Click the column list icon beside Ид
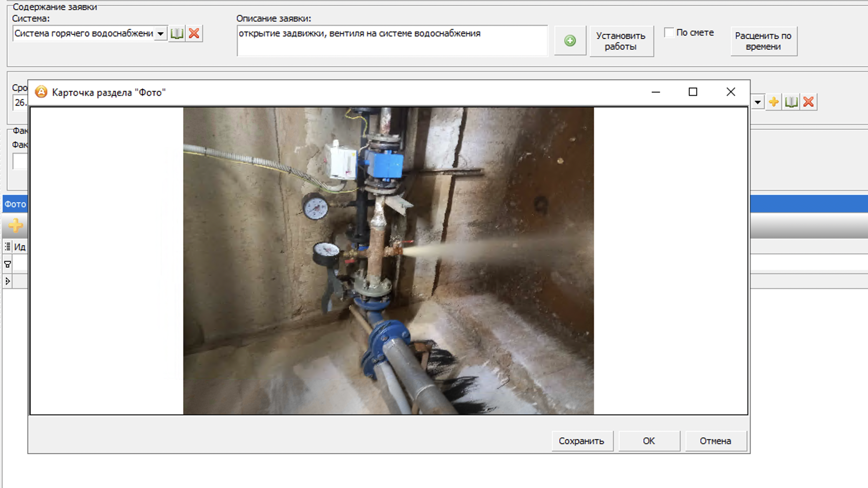868x488 pixels. point(7,247)
